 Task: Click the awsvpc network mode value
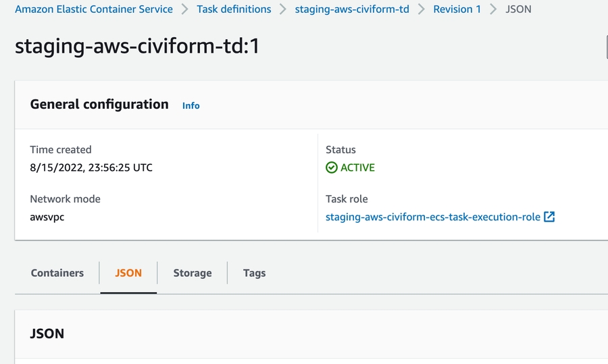(x=47, y=217)
